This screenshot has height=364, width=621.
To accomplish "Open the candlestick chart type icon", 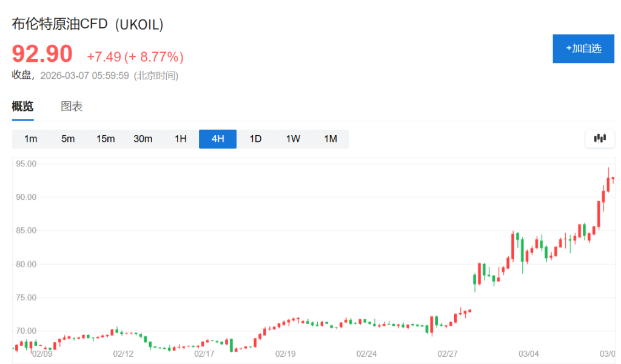I will 600,139.
